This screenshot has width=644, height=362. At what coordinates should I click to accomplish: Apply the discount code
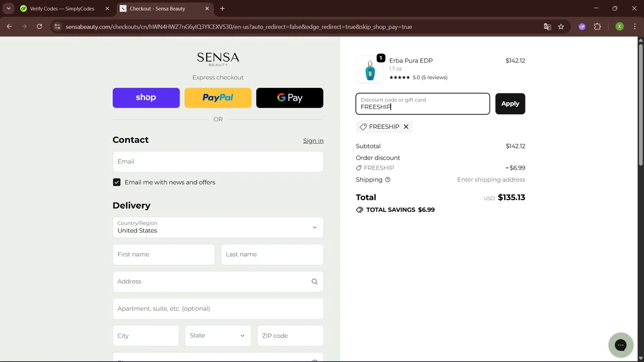tap(510, 104)
